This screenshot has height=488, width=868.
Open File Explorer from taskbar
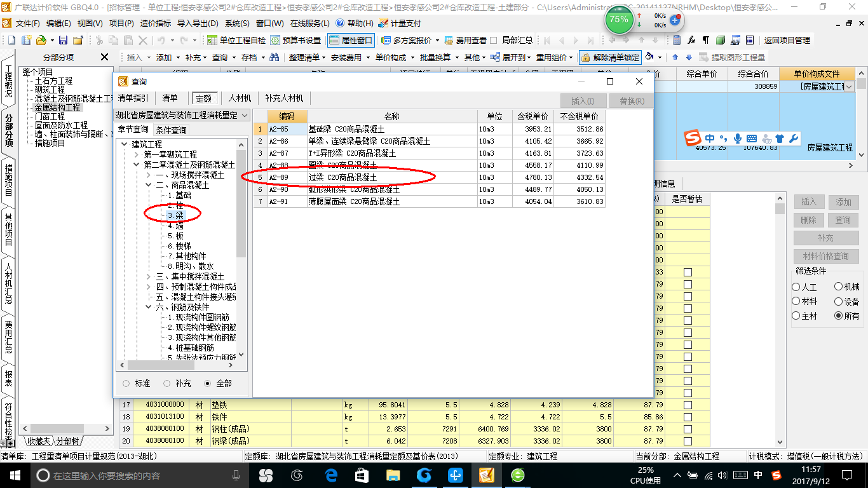coord(393,475)
